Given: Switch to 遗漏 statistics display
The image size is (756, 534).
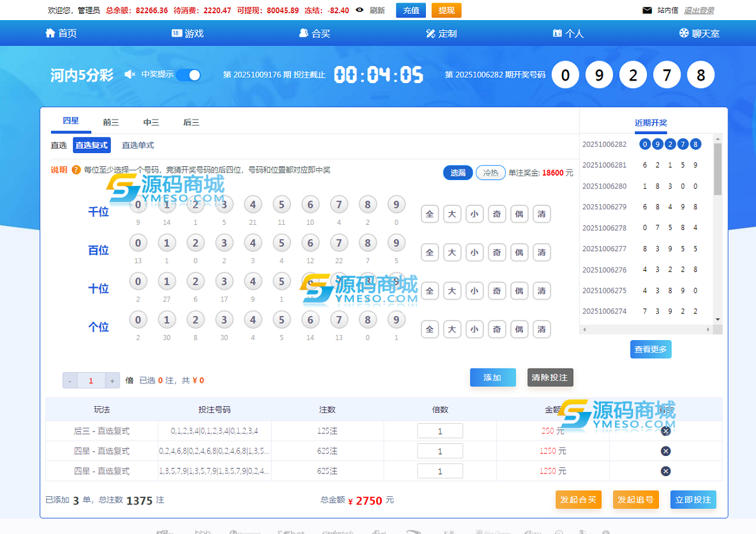Looking at the screenshot, I should click(x=458, y=173).
